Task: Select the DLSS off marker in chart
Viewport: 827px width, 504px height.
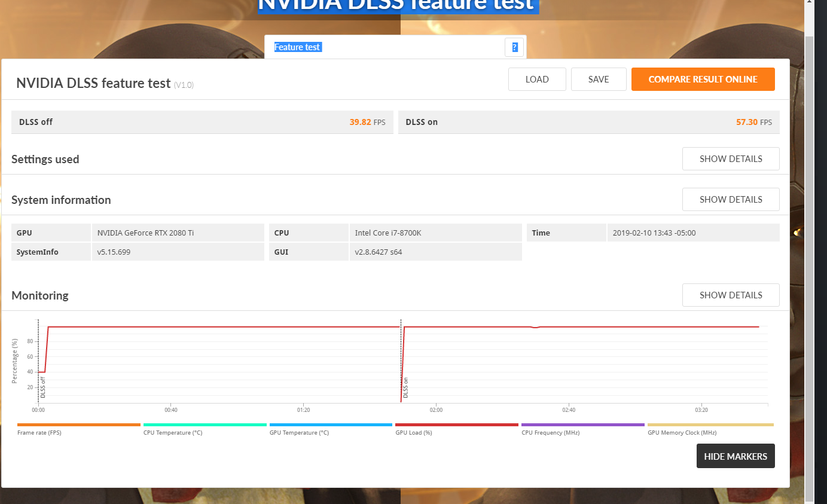Action: pos(43,387)
